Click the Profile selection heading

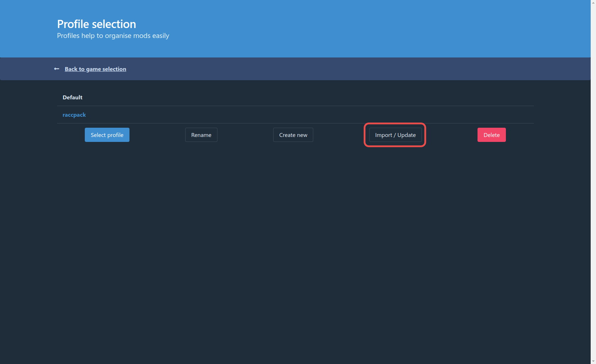pyautogui.click(x=96, y=24)
